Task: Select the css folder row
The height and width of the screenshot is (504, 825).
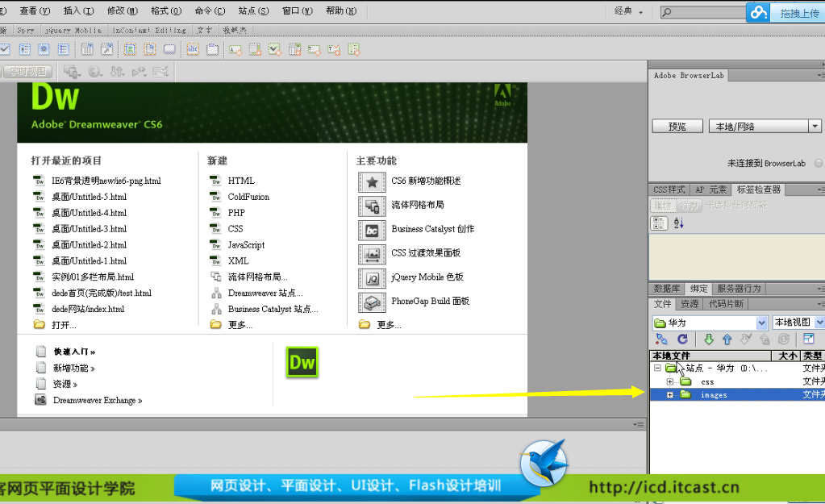Action: [x=737, y=381]
